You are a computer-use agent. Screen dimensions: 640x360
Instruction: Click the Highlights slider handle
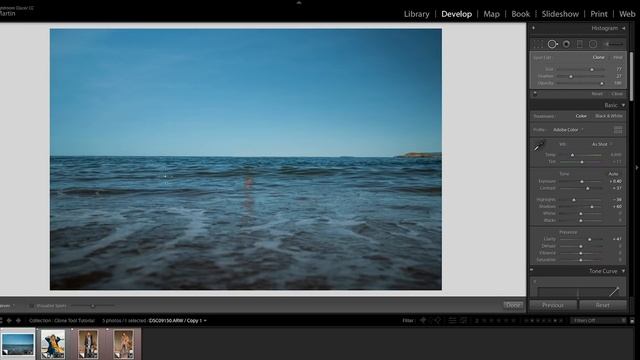(574, 200)
